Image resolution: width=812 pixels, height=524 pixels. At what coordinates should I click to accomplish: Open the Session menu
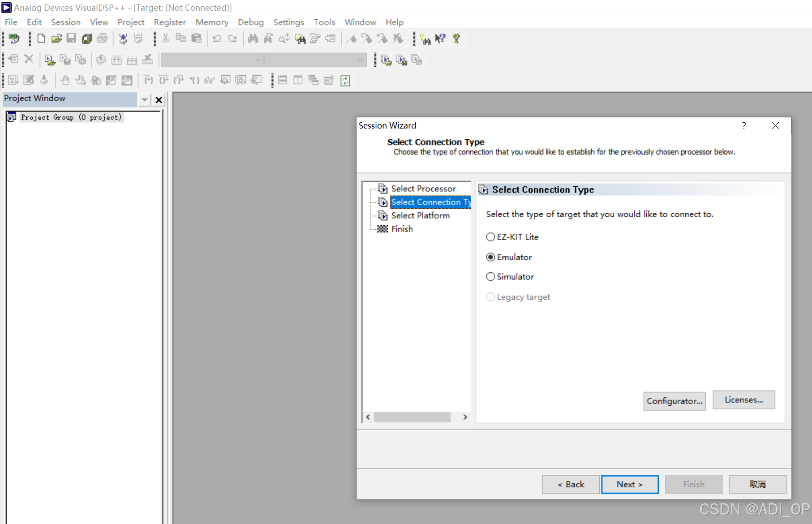tap(65, 22)
